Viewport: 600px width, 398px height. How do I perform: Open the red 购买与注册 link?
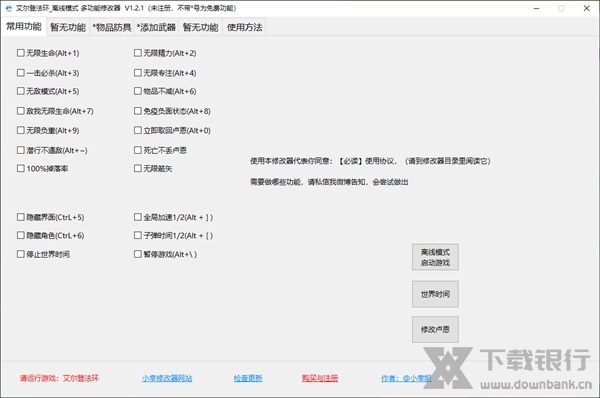[x=320, y=378]
